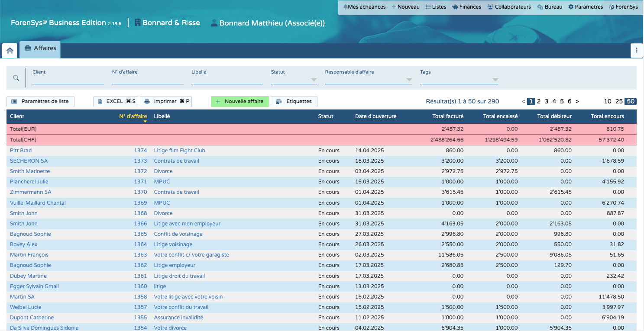Screen dimensions: 644x331
Task: Click the Mes échéances bell icon
Action: [x=346, y=7]
